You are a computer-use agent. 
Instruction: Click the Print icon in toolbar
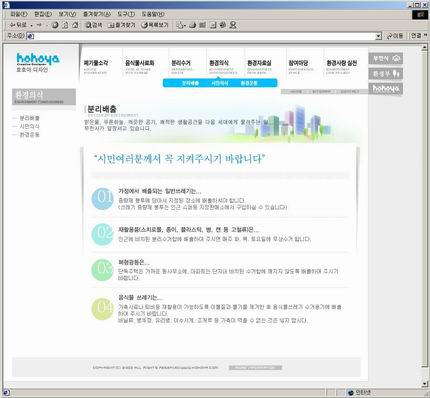[192, 25]
